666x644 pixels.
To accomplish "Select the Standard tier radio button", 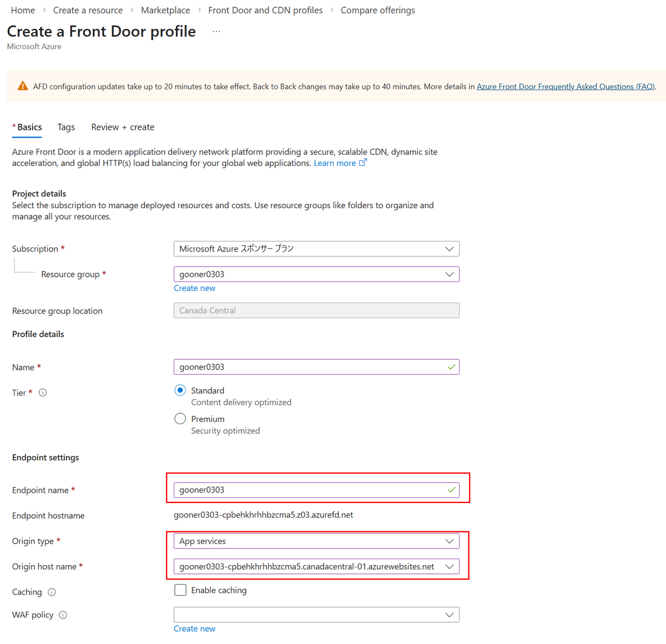I will (180, 390).
